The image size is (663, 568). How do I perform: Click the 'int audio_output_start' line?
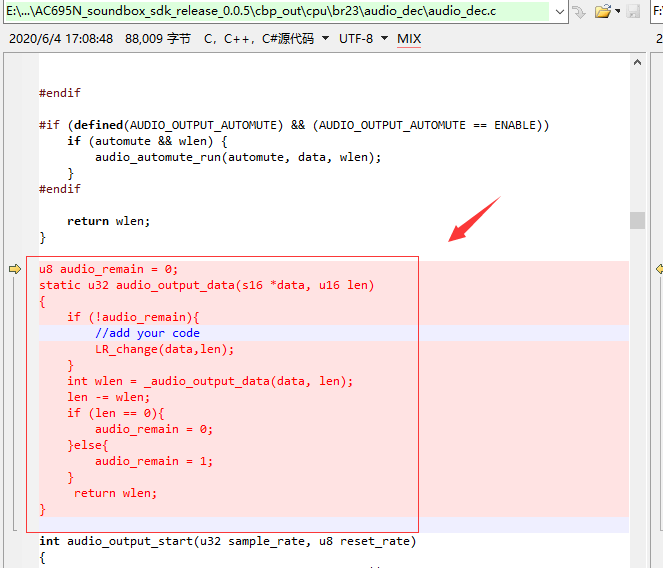228,541
